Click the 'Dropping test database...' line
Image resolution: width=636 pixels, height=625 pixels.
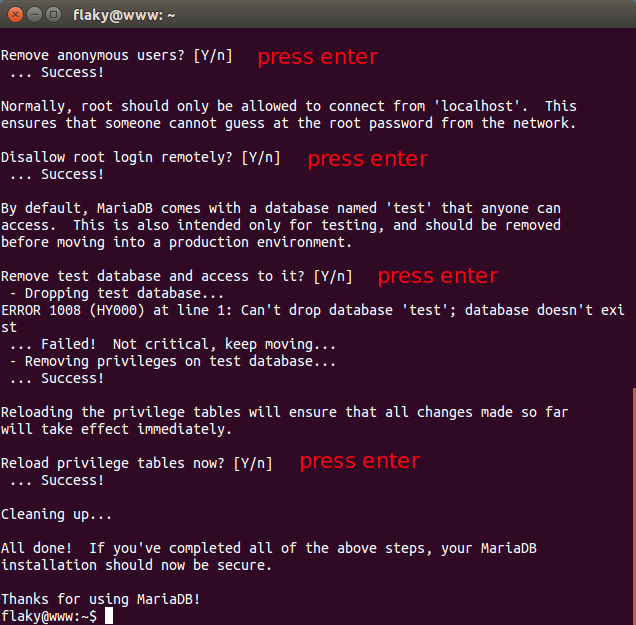[x=117, y=293]
